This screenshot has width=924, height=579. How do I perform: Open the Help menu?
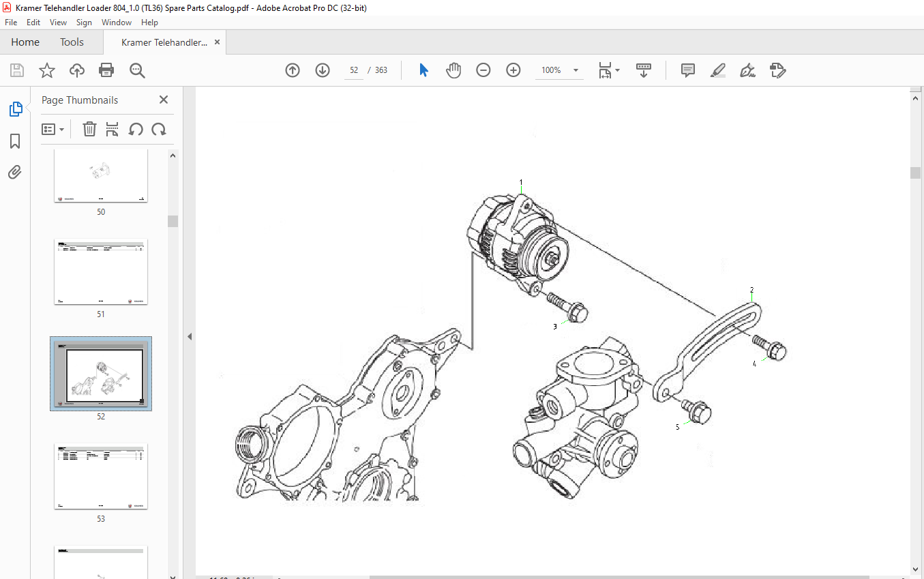click(149, 23)
